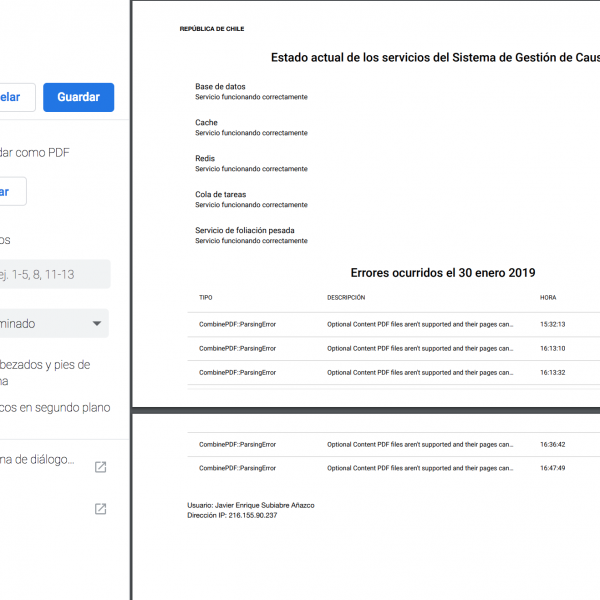
Task: Click the blue Guardar button
Action: coord(78,97)
